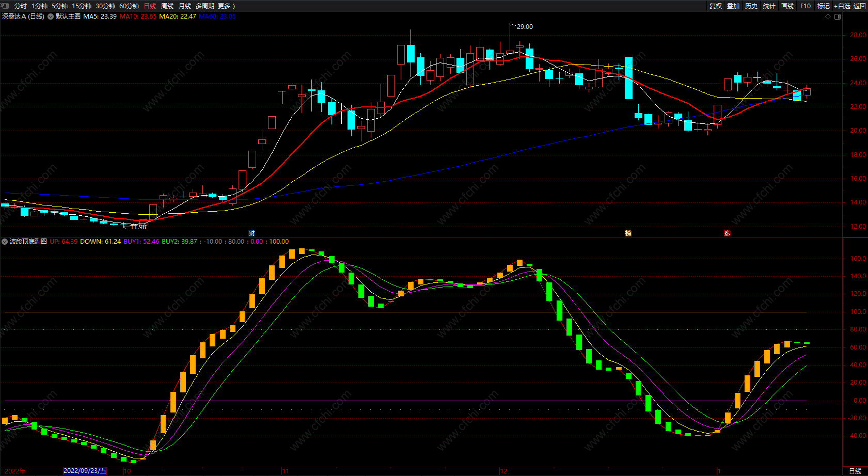Toggle the side panel layout icon
The image size is (868, 476).
(x=838, y=17)
